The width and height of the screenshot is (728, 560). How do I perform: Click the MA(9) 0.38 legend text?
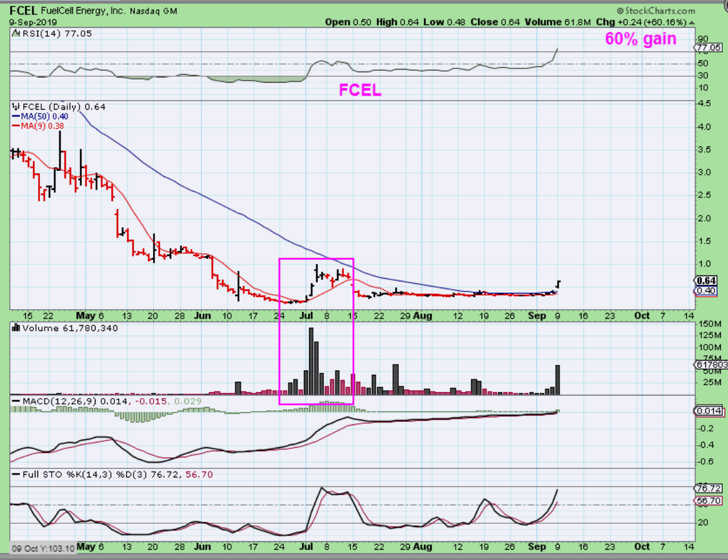pos(42,126)
